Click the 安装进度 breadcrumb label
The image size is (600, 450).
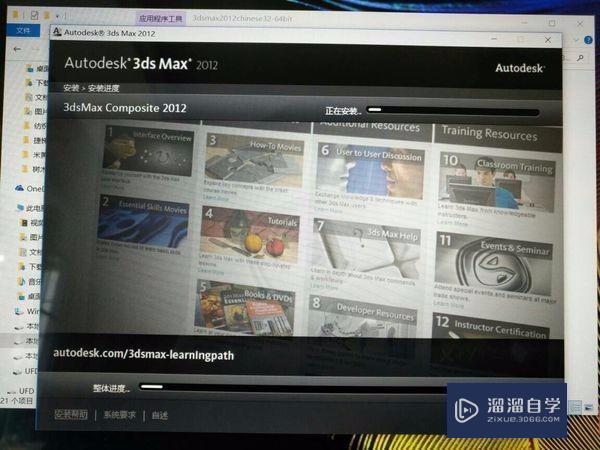103,88
